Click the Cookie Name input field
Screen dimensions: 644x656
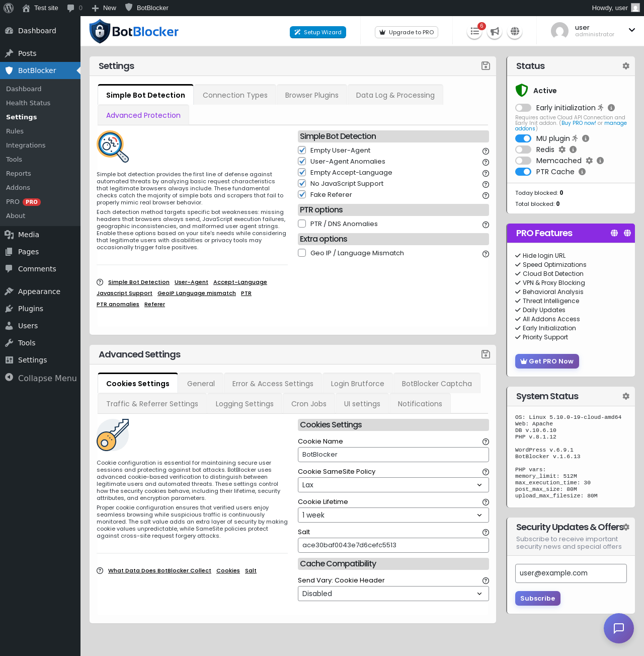(393, 455)
